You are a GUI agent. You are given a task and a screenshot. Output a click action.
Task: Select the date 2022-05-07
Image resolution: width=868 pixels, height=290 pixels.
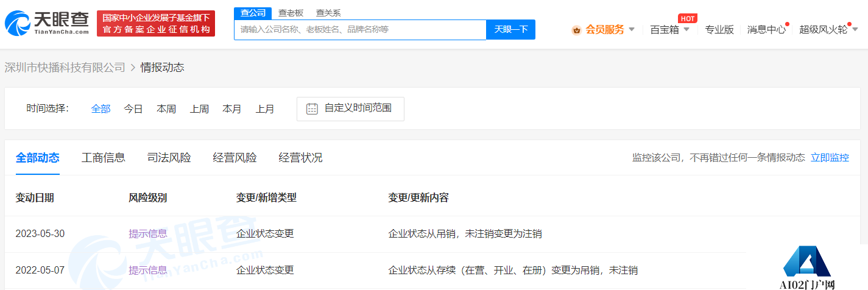40,270
